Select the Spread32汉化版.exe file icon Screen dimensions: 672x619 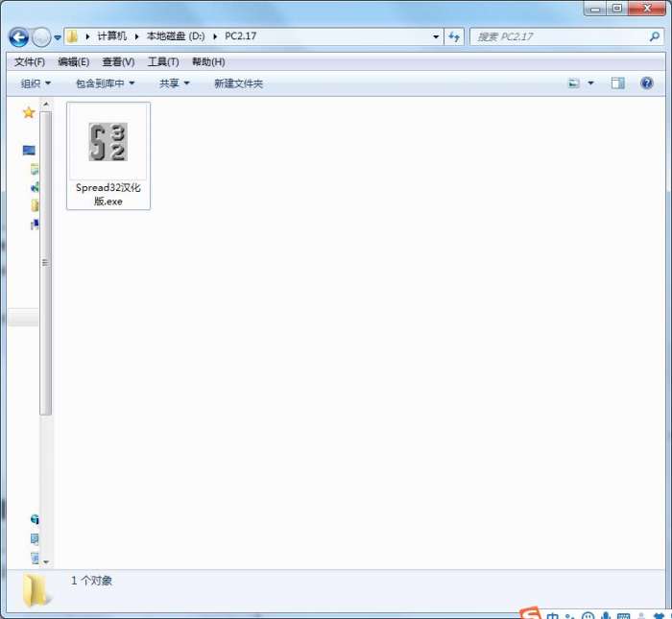pyautogui.click(x=108, y=142)
